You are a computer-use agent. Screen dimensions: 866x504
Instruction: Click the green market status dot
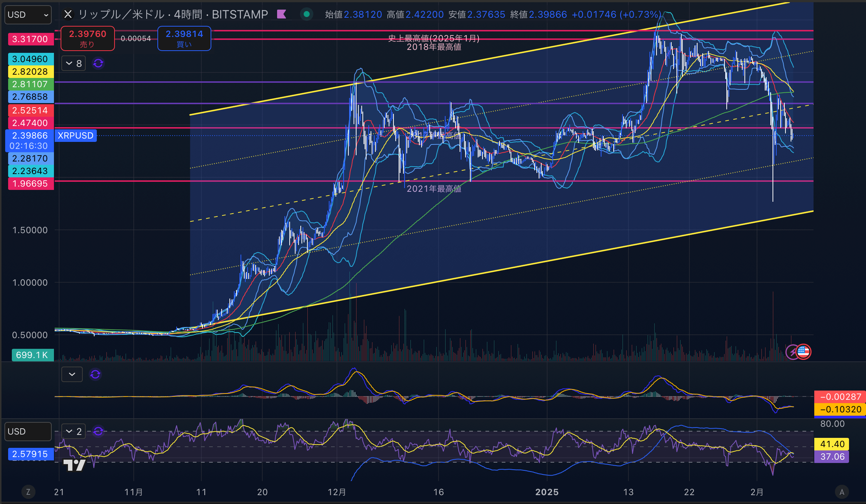(x=306, y=14)
